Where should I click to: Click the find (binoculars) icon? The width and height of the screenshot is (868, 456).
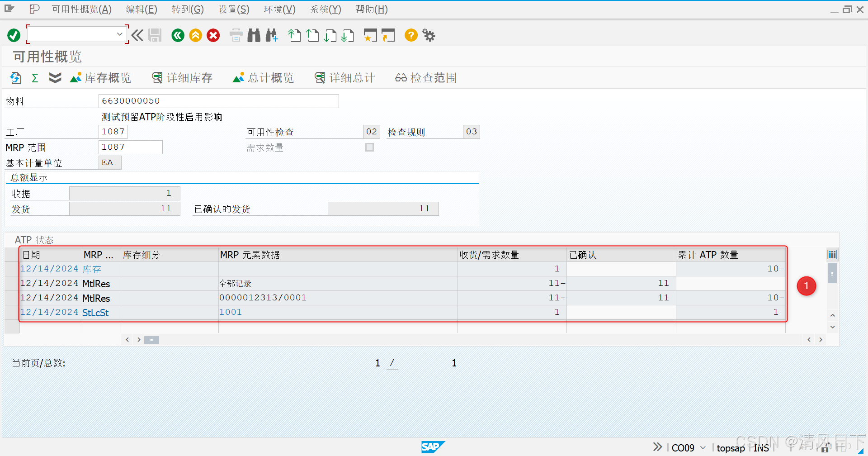pos(254,35)
